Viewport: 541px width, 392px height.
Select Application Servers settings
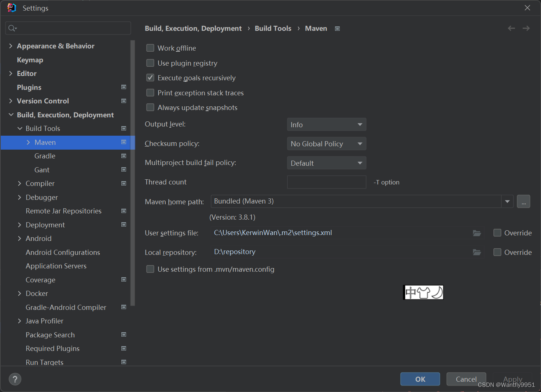tap(56, 266)
